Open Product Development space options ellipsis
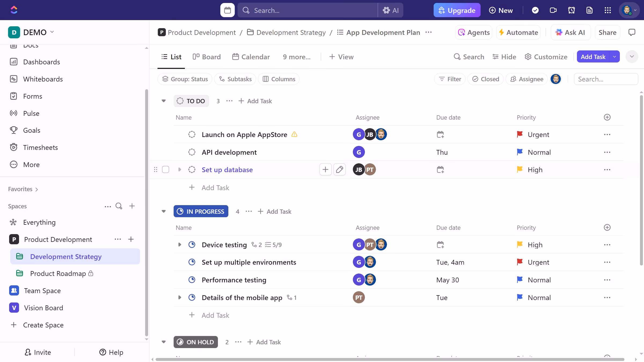 (x=118, y=239)
